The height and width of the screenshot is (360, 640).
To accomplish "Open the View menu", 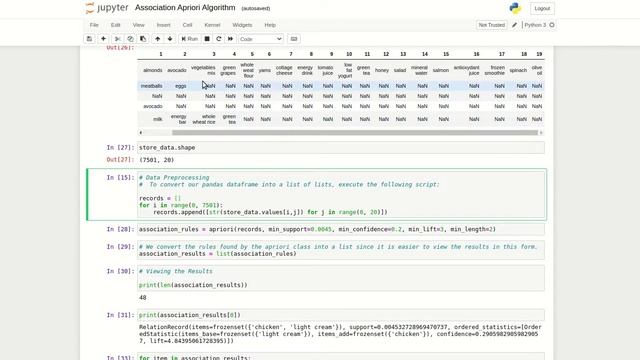I will 138,25.
